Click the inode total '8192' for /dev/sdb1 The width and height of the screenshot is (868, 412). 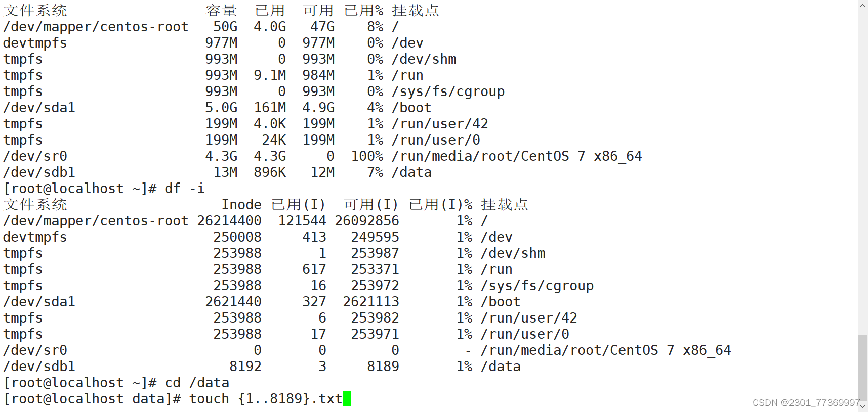(x=245, y=367)
